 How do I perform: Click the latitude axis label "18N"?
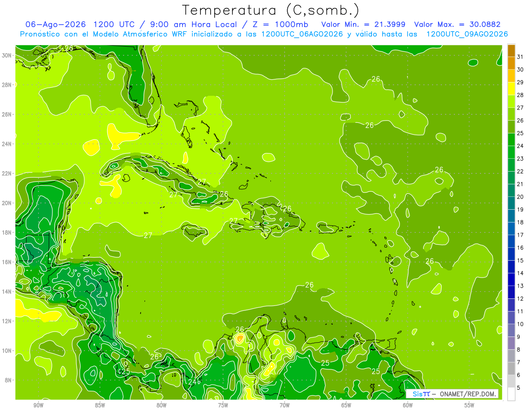7,232
